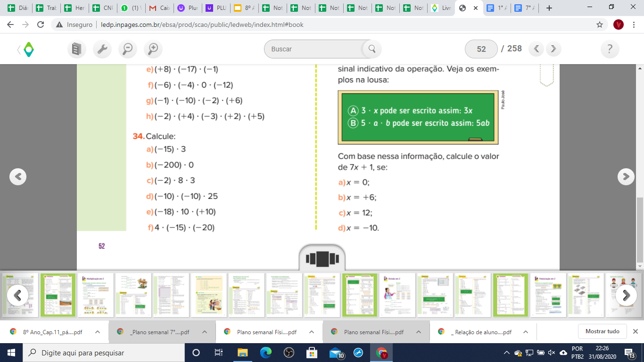Close the downloads bar
Viewport: 644px width, 362px height.
pos(635,331)
